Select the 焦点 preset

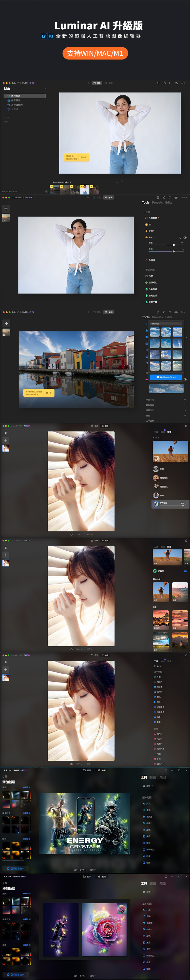pyautogui.click(x=159, y=495)
